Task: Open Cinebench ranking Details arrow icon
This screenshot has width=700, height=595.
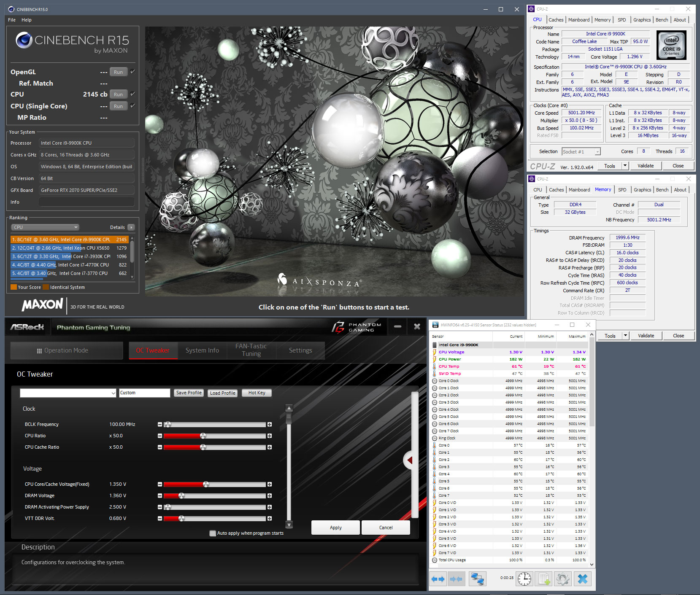Action: [x=131, y=227]
